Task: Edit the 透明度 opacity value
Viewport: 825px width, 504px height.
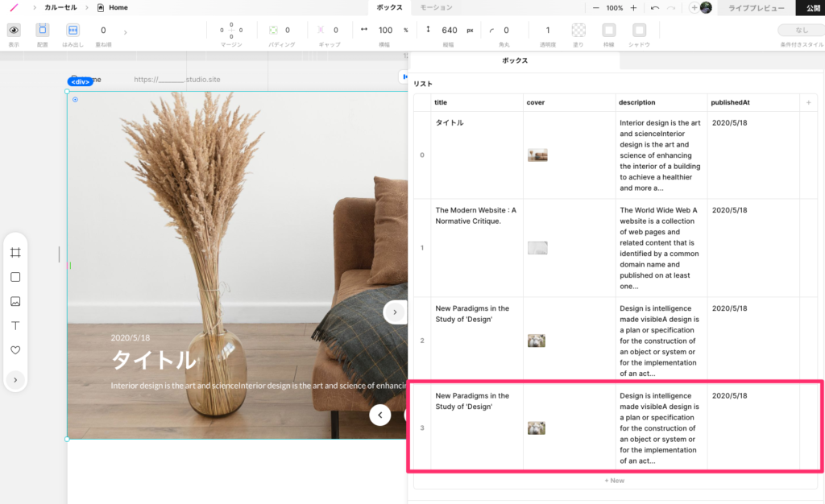Action: [548, 30]
